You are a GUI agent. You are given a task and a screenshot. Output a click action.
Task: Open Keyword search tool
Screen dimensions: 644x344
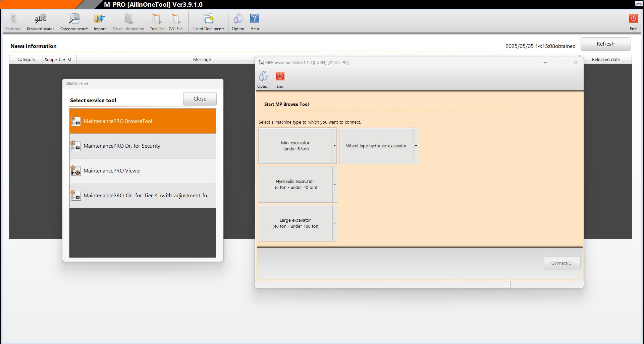(41, 22)
